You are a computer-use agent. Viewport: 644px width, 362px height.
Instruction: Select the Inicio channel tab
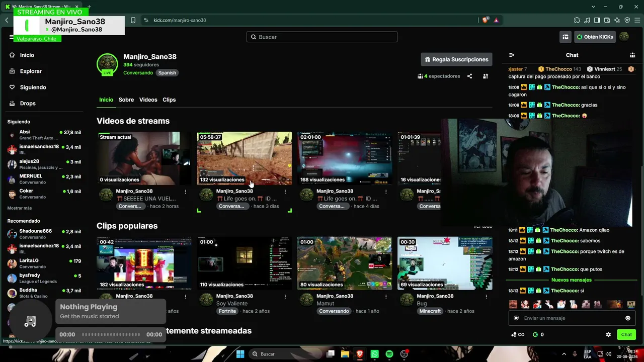click(x=106, y=100)
